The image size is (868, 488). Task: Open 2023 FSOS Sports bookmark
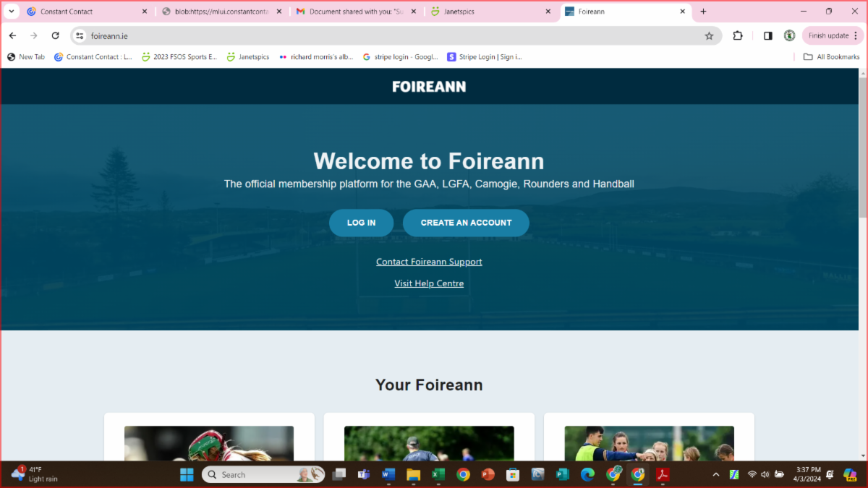179,57
